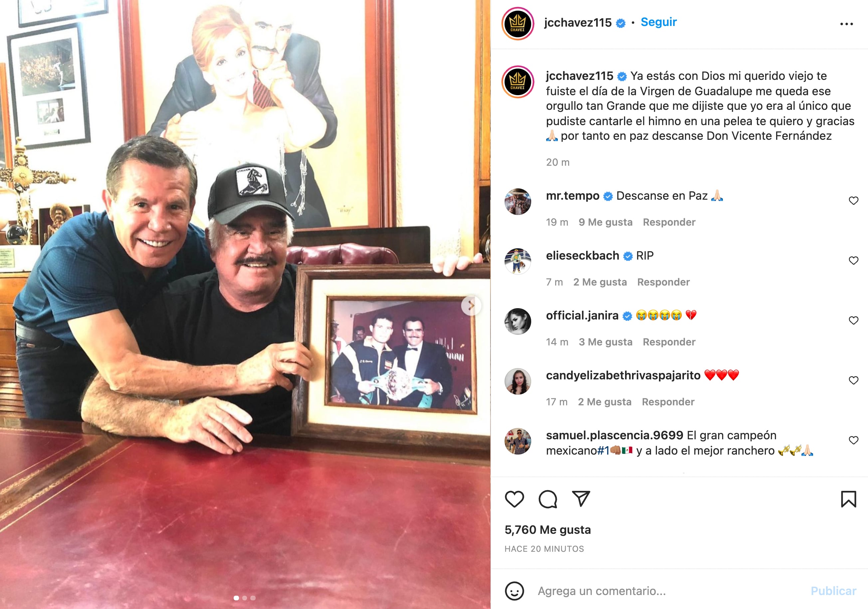Focus the Agrega un comentario field
The width and height of the screenshot is (868, 609).
[x=665, y=590]
